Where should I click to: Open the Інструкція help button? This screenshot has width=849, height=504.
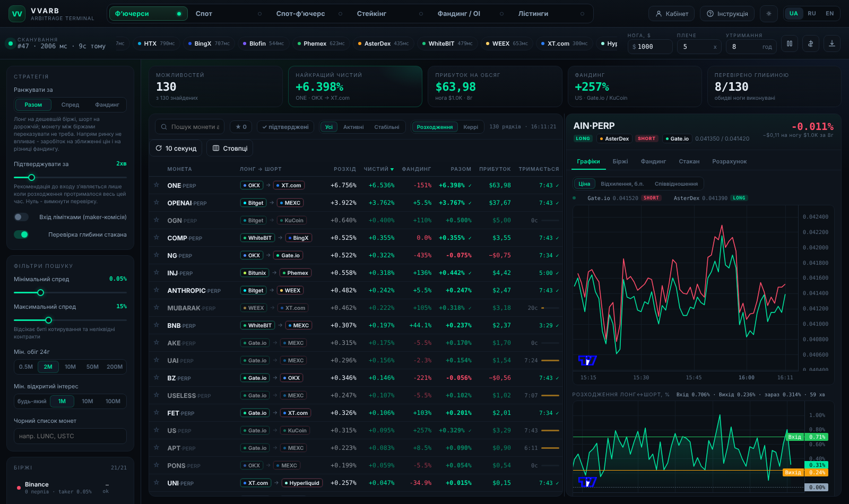[727, 14]
